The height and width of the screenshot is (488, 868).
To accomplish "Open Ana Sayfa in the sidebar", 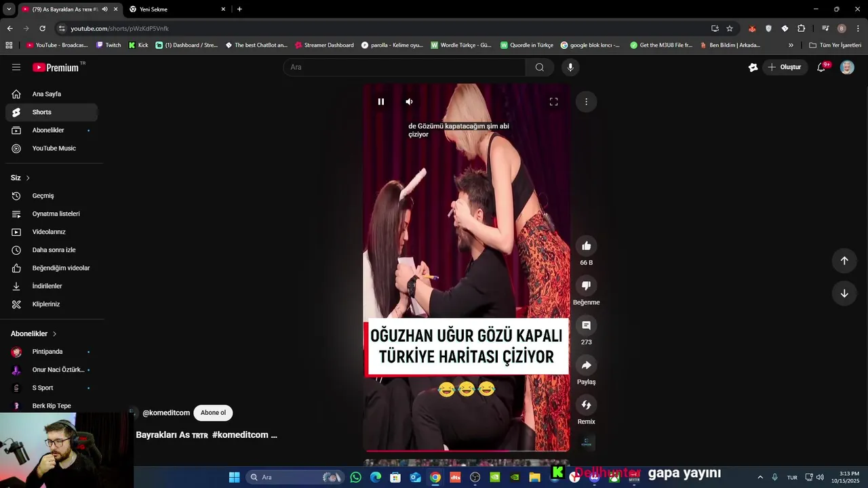I will coord(52,94).
